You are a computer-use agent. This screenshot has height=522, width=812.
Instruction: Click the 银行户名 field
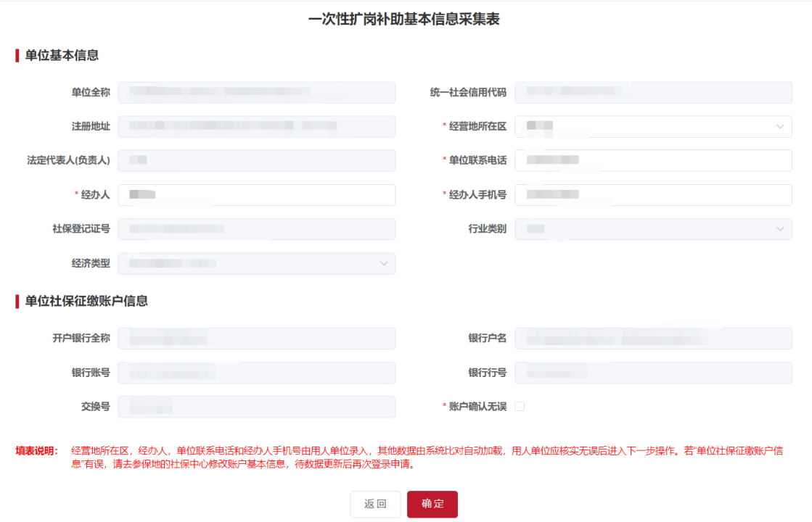[653, 338]
